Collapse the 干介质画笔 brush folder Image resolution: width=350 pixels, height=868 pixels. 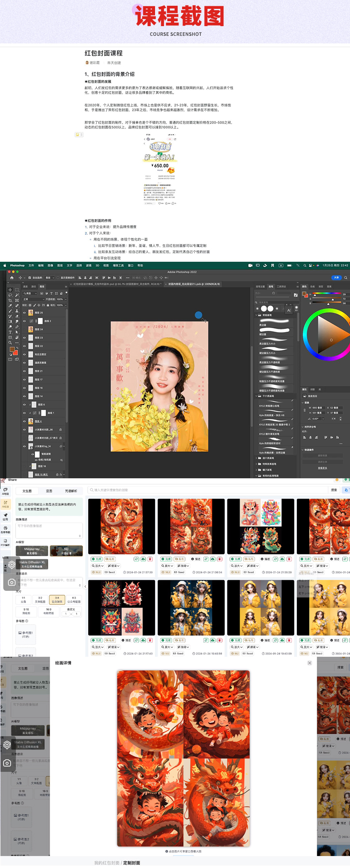point(256,396)
